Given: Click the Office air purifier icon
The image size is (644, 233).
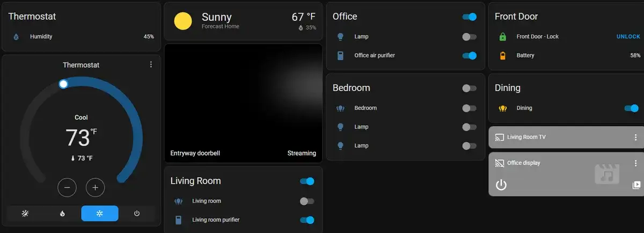Looking at the screenshot, I should pyautogui.click(x=340, y=55).
